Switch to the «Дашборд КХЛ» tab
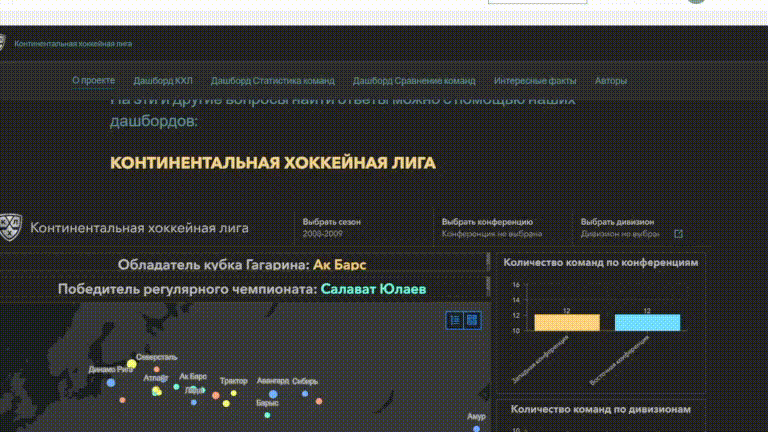768x432 pixels. coord(163,81)
